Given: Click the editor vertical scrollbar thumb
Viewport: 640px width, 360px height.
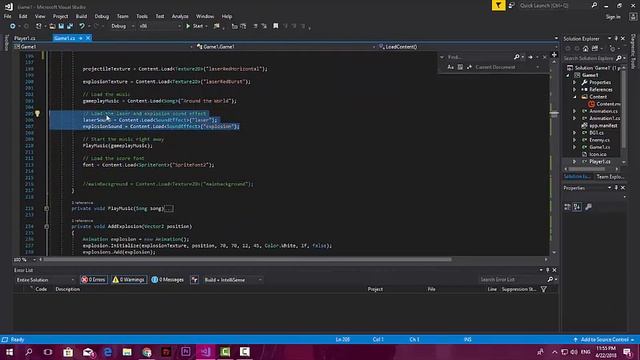Looking at the screenshot, I should (554, 114).
